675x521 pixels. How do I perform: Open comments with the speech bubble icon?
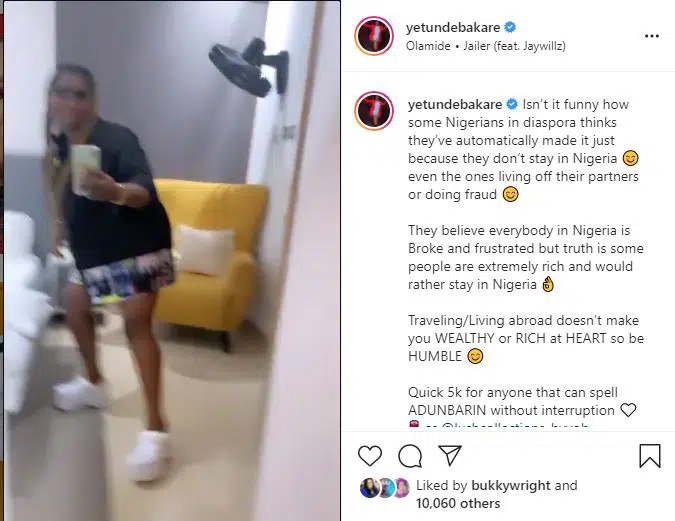pyautogui.click(x=410, y=456)
